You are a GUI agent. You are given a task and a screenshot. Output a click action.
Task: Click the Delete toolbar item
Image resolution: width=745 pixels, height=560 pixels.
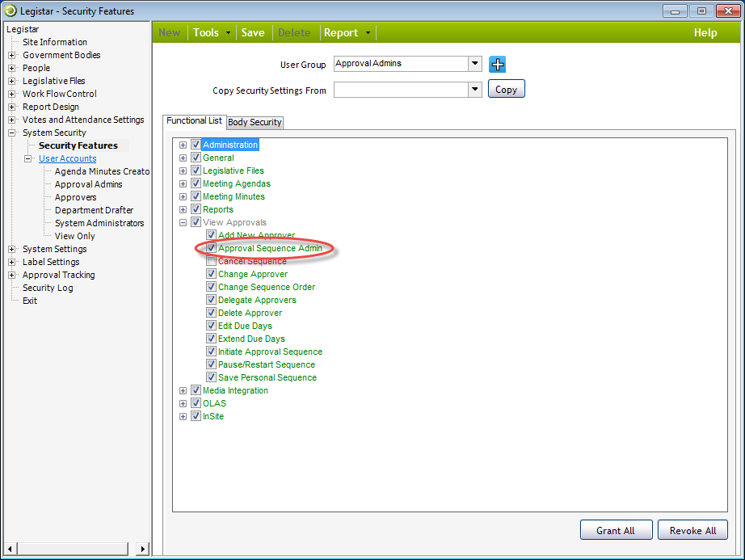[x=294, y=33]
